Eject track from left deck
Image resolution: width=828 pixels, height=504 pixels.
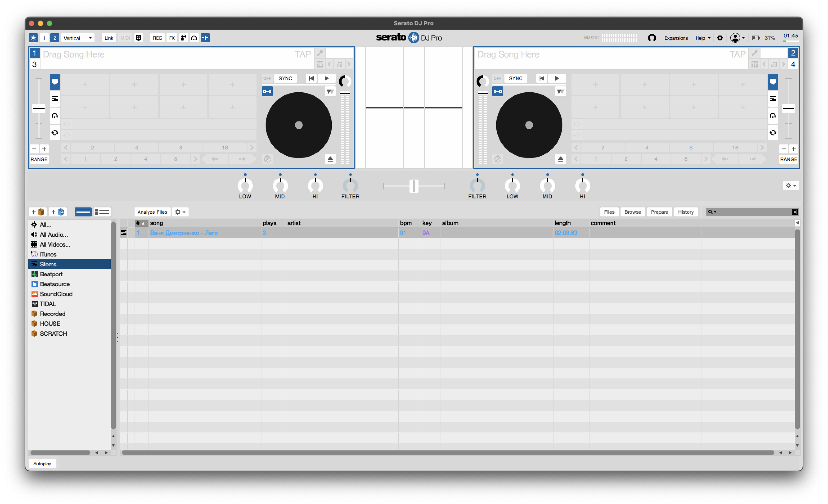(330, 159)
